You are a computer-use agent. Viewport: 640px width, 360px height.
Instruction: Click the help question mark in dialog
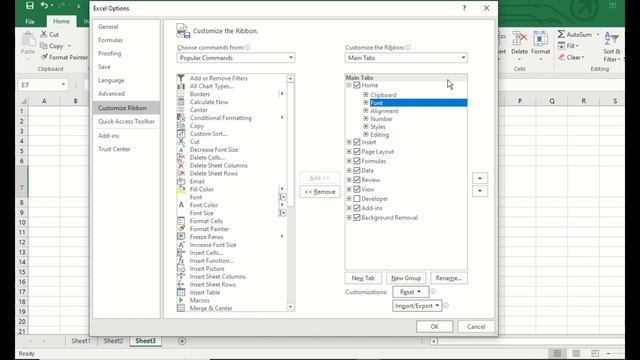coord(464,8)
